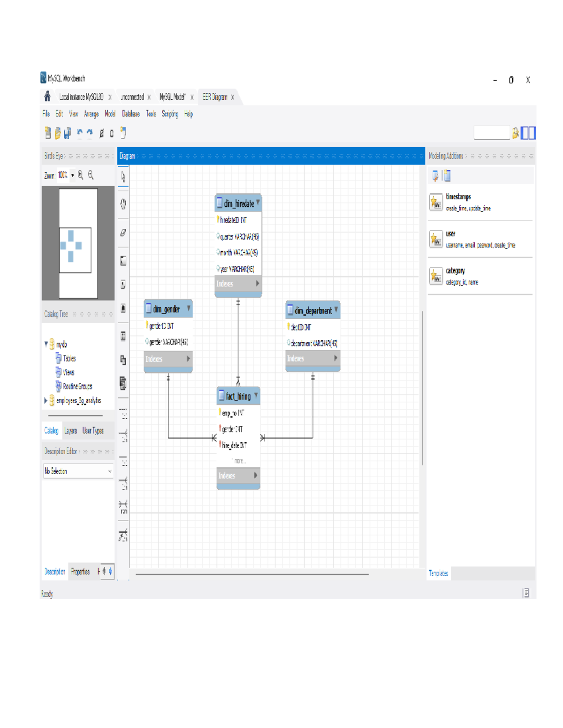Select the many-to-many relationship tool
Screen dimensions: 563x728
[x=123, y=506]
